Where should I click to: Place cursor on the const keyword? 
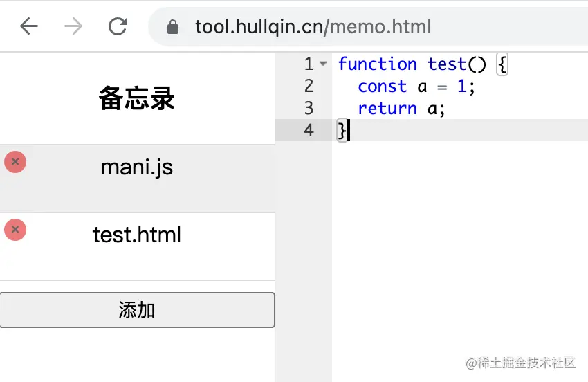coord(382,87)
